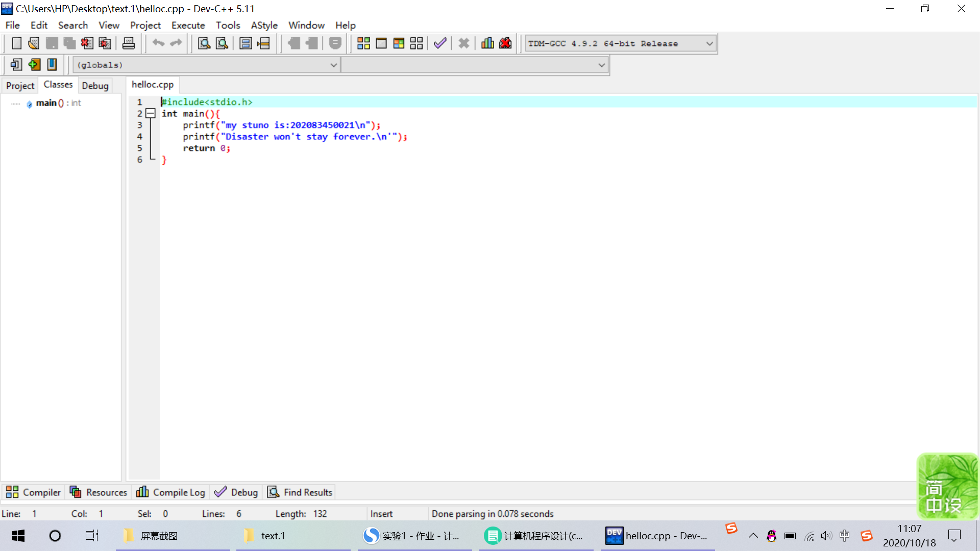Switch to the Project side tab
This screenshot has height=551, width=980.
pos(20,85)
